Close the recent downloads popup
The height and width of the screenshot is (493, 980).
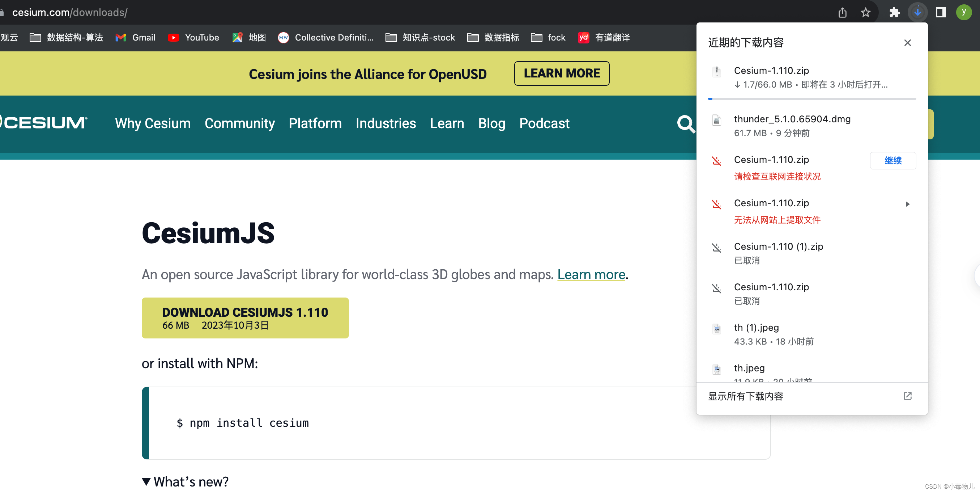coord(907,43)
